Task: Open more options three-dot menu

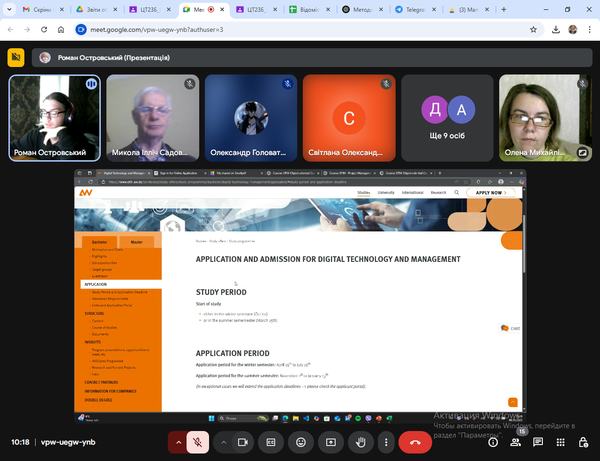Action: [x=386, y=441]
